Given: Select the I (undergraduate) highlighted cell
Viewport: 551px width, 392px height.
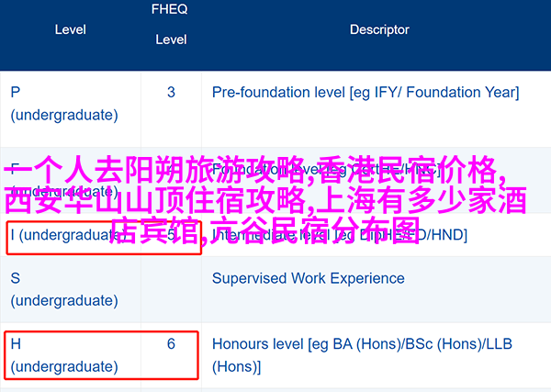Looking at the screenshot, I should (x=104, y=238).
